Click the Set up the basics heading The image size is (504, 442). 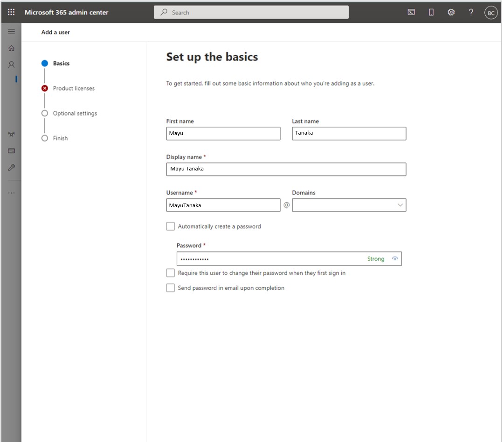tap(212, 57)
